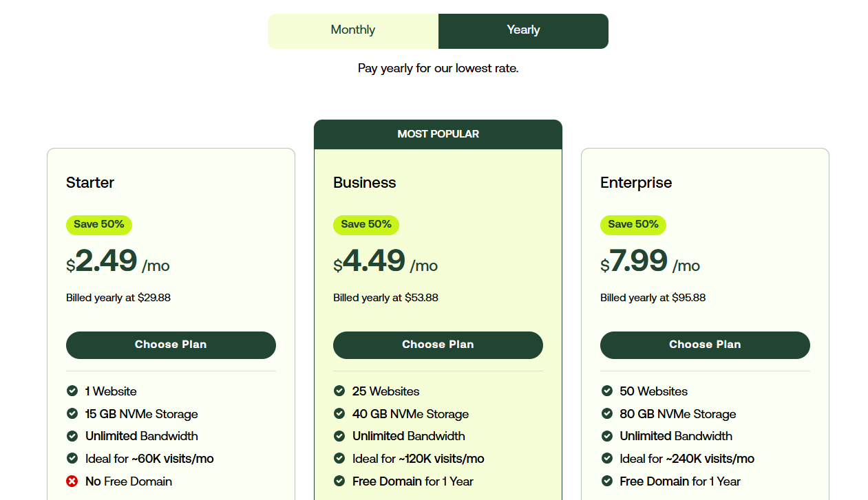
Task: Click the $4.49 /mo price
Action: point(385,262)
